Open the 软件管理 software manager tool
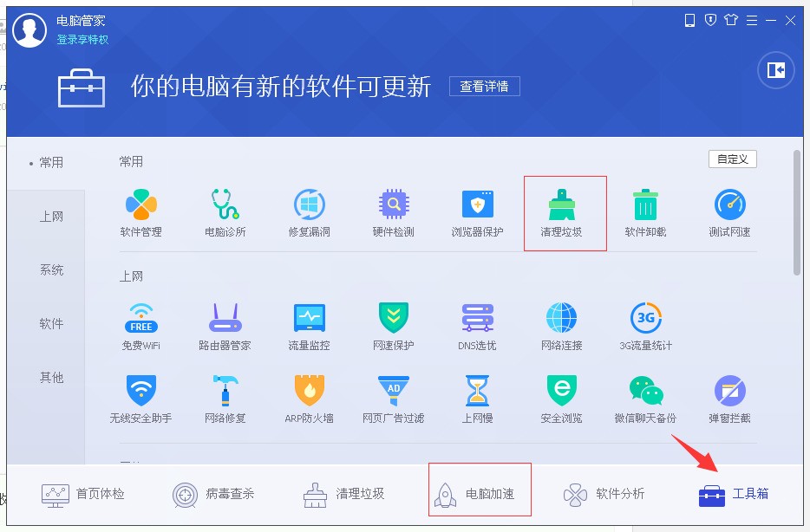Image resolution: width=810 pixels, height=532 pixels. click(140, 213)
